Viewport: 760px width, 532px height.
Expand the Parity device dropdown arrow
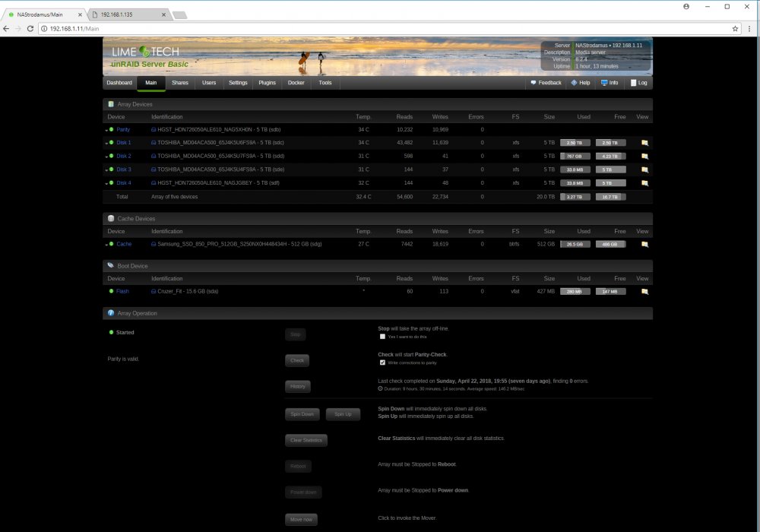click(x=106, y=130)
